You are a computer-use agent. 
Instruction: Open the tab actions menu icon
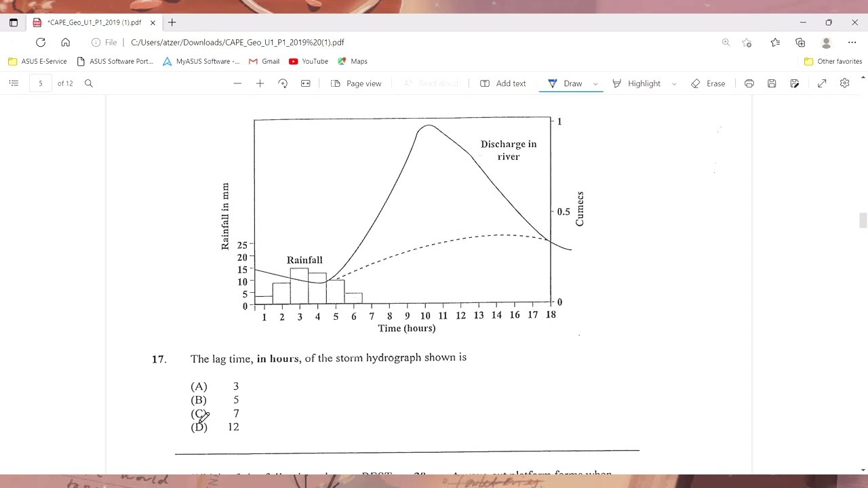coord(14,22)
